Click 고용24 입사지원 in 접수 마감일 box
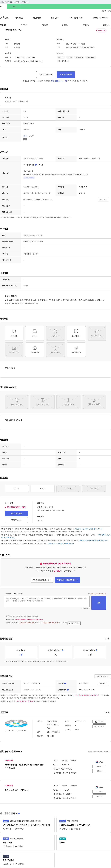This screenshot has width=111, height=868. coord(16,514)
